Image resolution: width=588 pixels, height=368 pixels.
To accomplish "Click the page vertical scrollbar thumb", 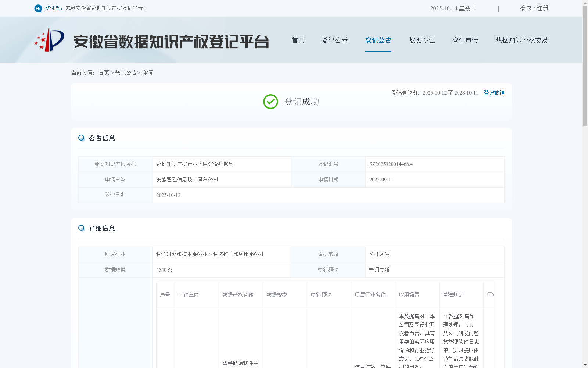I will pos(585,66).
